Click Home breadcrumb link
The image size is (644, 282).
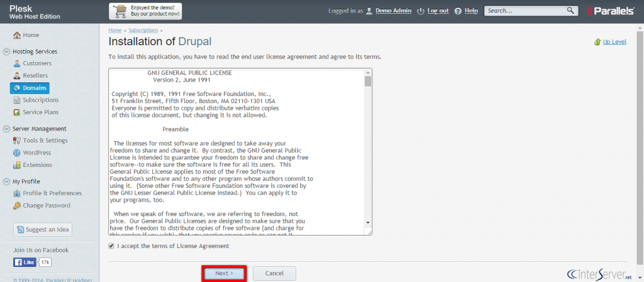(115, 30)
